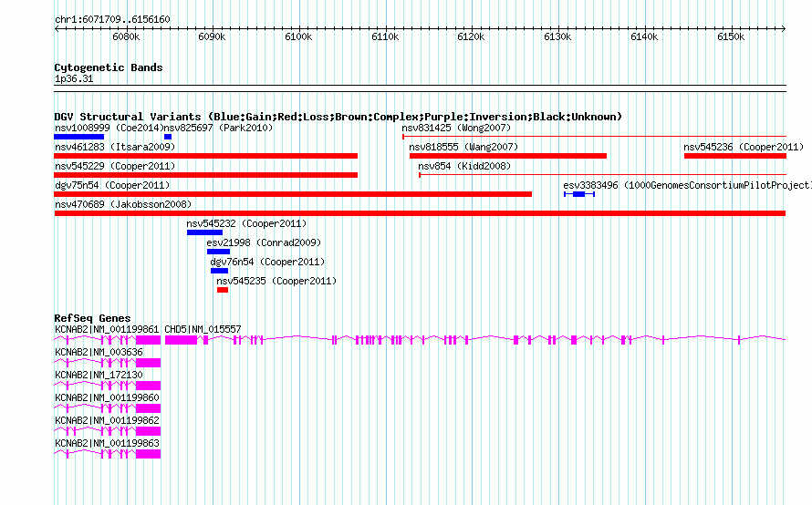
Task: Open the nsv854 (Kidd2008) variant label
Action: (x=464, y=166)
